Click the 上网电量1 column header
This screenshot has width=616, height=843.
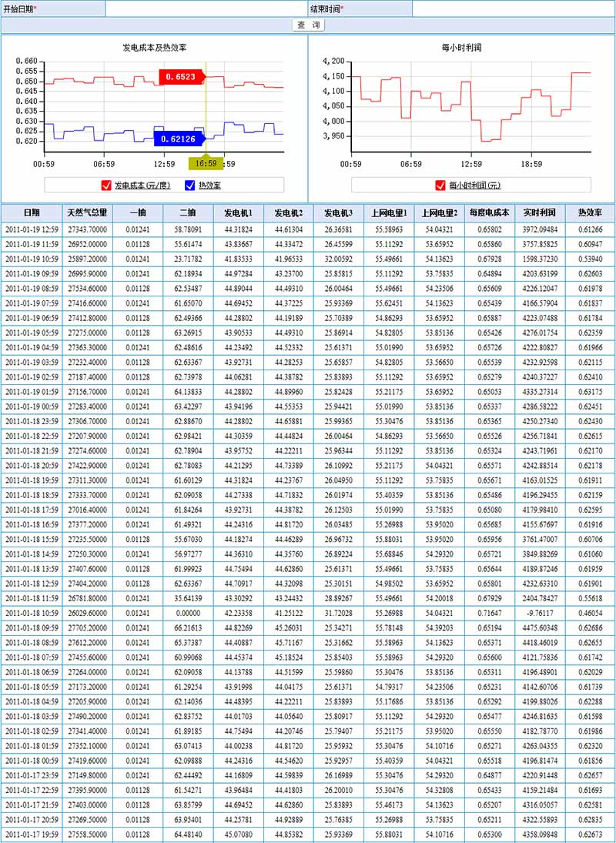(x=389, y=213)
